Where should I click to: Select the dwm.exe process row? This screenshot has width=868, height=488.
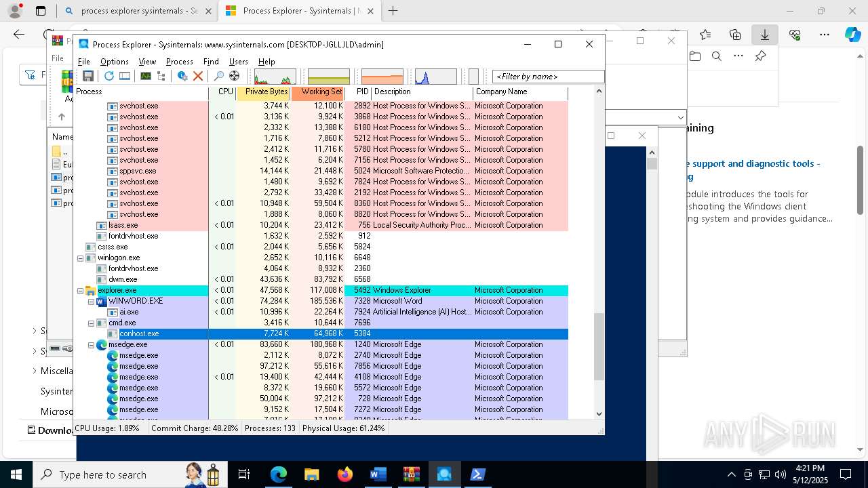click(x=321, y=279)
